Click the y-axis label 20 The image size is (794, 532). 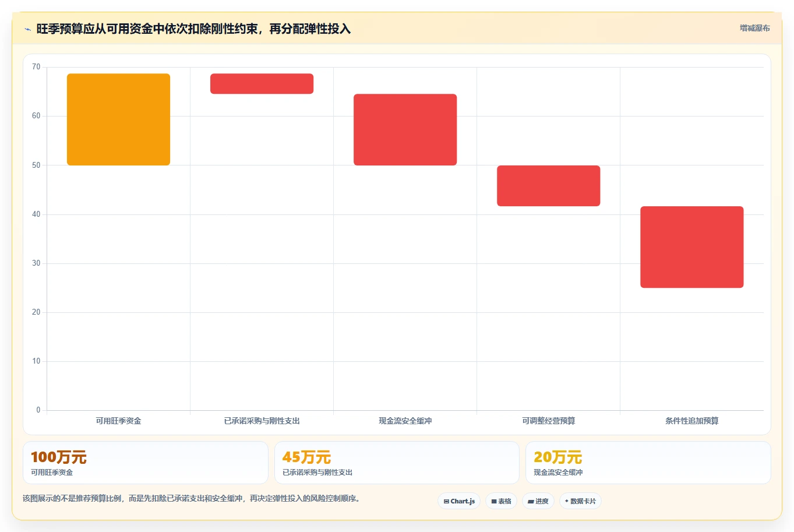point(36,312)
